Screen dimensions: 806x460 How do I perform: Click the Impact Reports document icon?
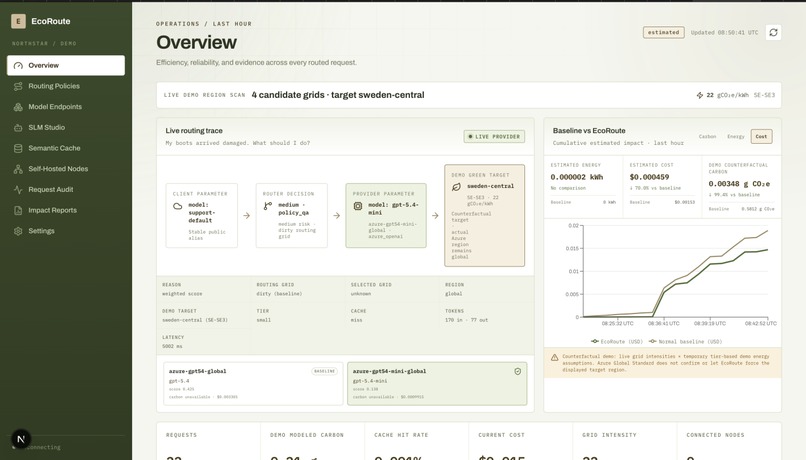tap(18, 210)
